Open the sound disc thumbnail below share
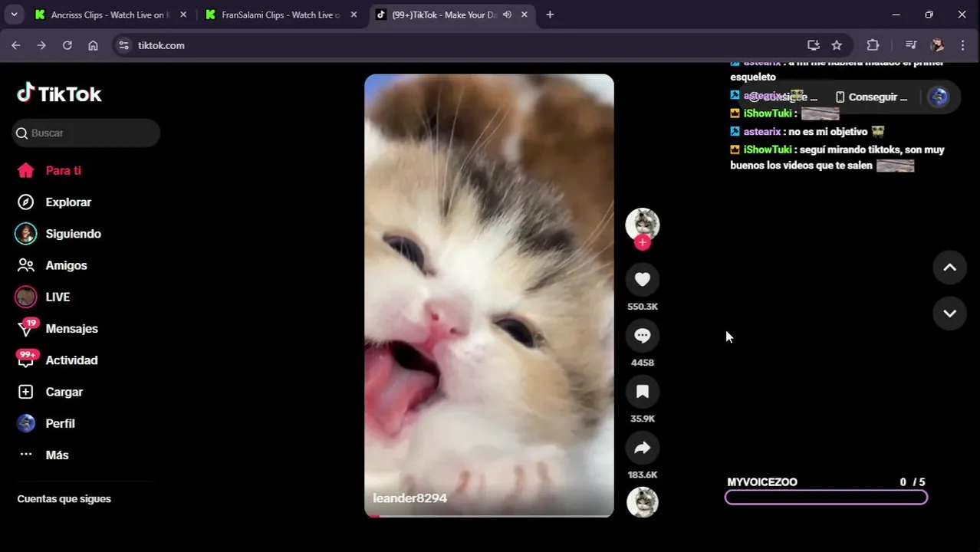Viewport: 980px width, 552px height. [643, 502]
